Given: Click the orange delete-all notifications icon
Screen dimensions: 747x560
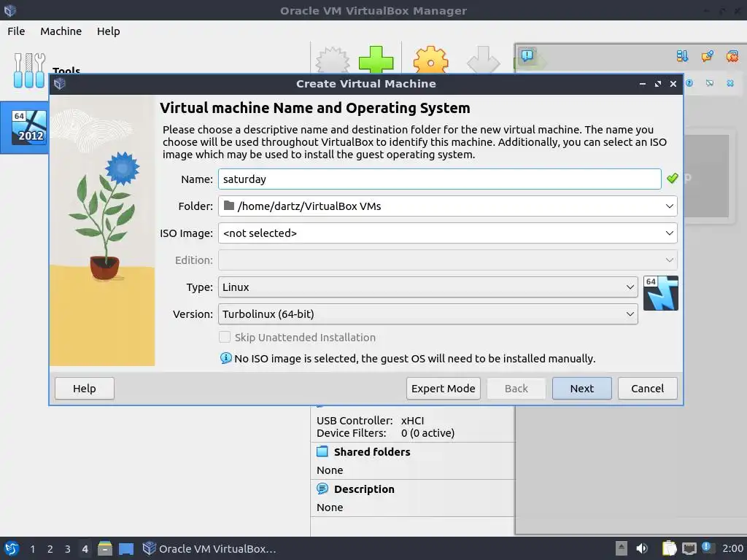Looking at the screenshot, I should 732,56.
